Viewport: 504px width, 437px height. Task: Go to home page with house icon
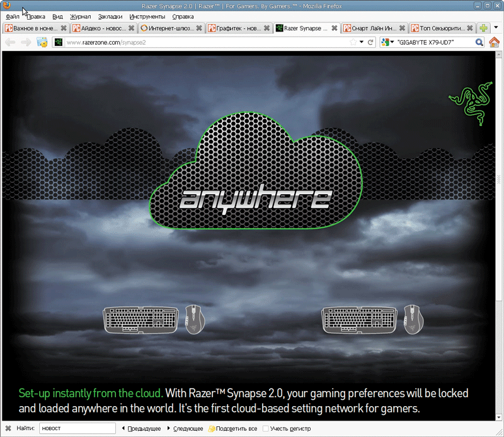(495, 42)
